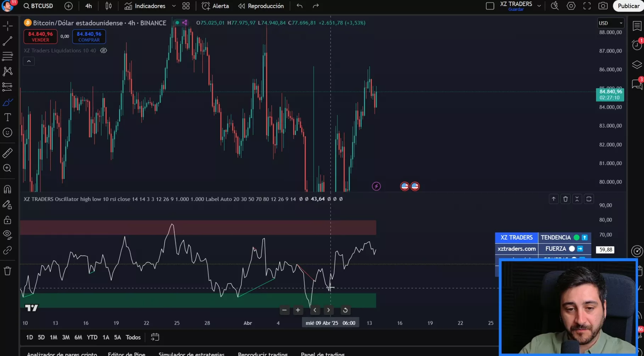Screen dimensions: 644x356
Task: Open the Simulador de estrategias tab
Action: click(x=191, y=354)
